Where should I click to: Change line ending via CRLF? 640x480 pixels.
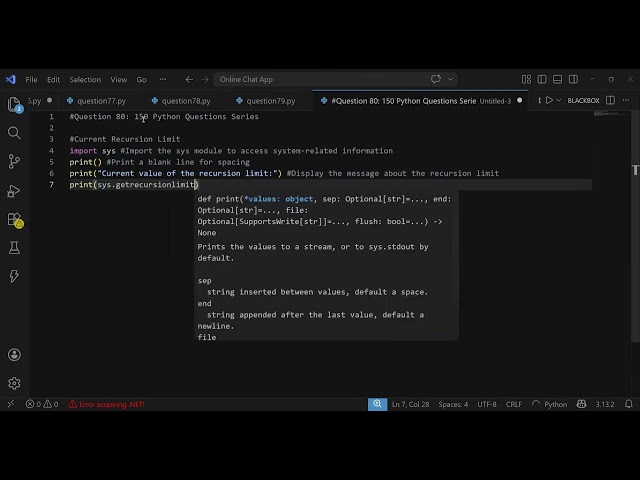(513, 404)
